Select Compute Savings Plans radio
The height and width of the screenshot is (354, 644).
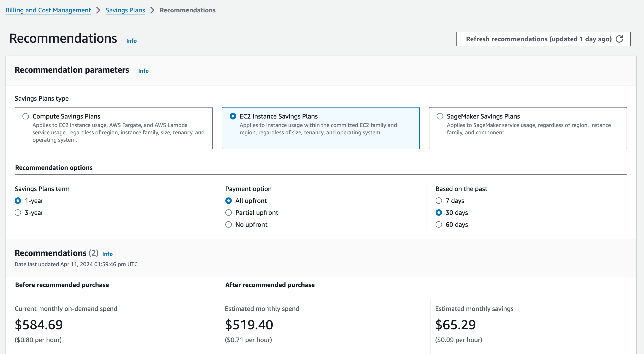25,116
